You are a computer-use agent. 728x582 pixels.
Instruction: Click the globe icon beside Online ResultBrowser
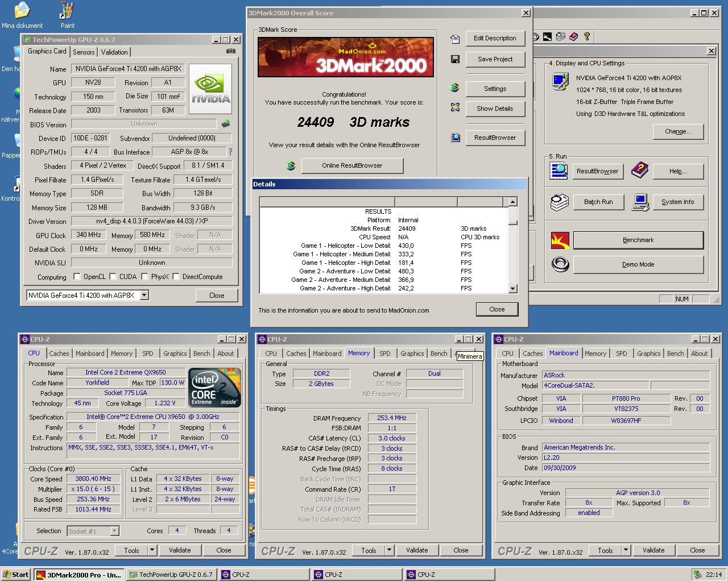[291, 165]
